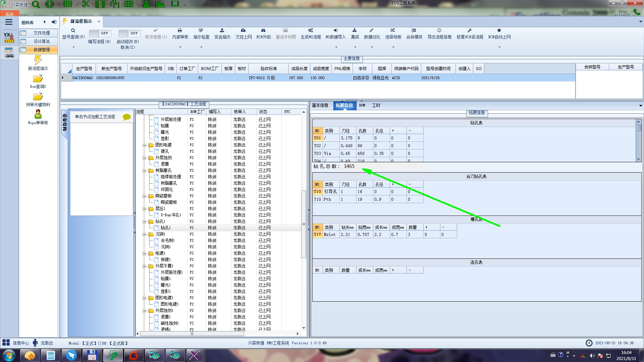The image size is (644, 362).
Task: Open 新流程指示 lightning icon in sidebar
Action: pos(38,60)
